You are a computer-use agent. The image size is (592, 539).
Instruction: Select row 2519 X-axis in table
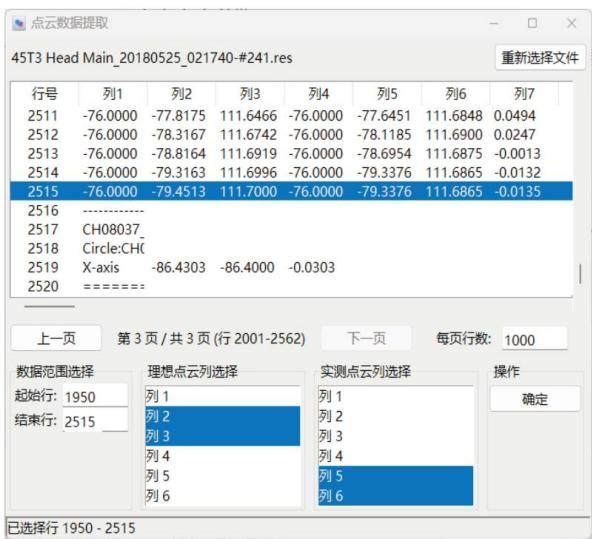pyautogui.click(x=291, y=267)
